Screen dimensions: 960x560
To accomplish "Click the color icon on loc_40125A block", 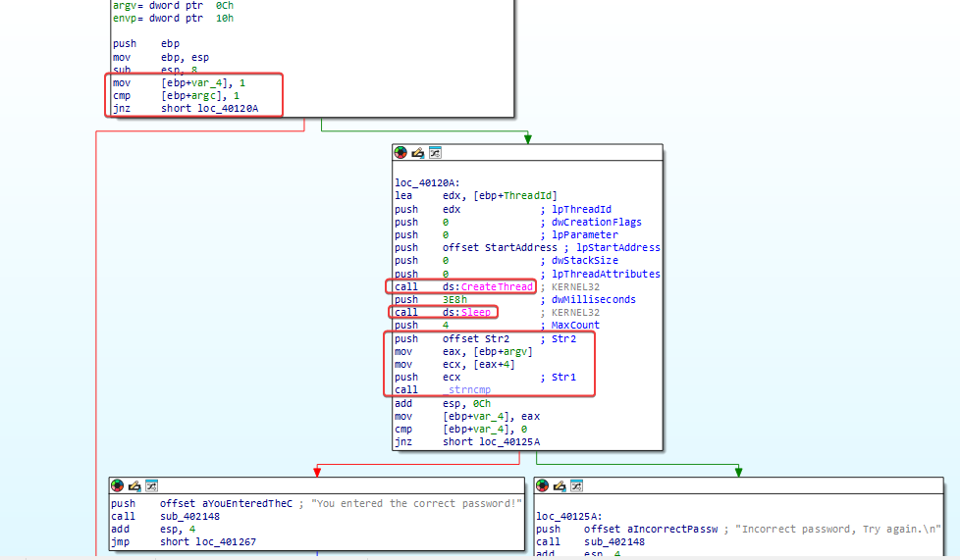I will 542,485.
